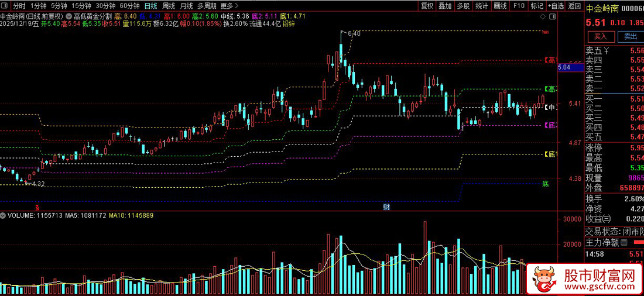This screenshot has width=644, height=296.
Task: Switch to the 60分钟 tab
Action: (130, 6)
